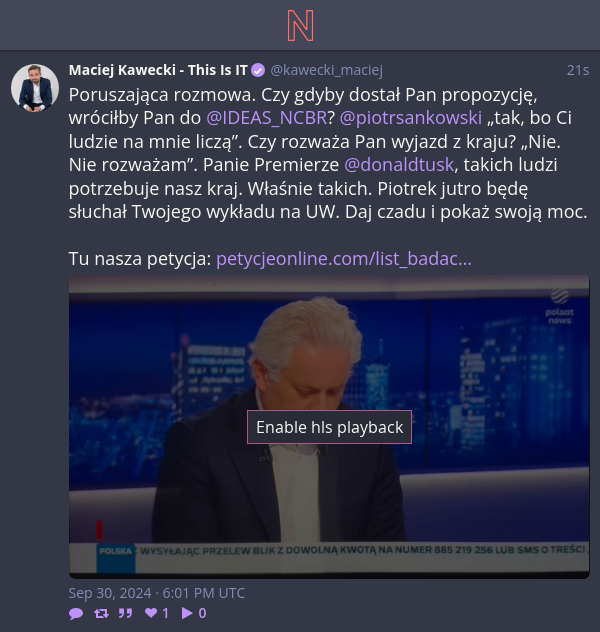This screenshot has height=632, width=600.
Task: Click the verified badge next to This Is IT
Action: [x=258, y=71]
